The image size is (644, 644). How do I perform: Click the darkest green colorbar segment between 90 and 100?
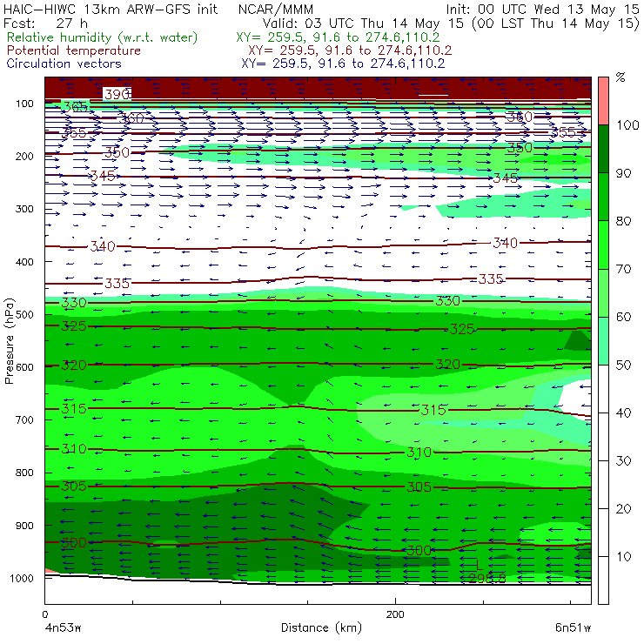coord(603,149)
